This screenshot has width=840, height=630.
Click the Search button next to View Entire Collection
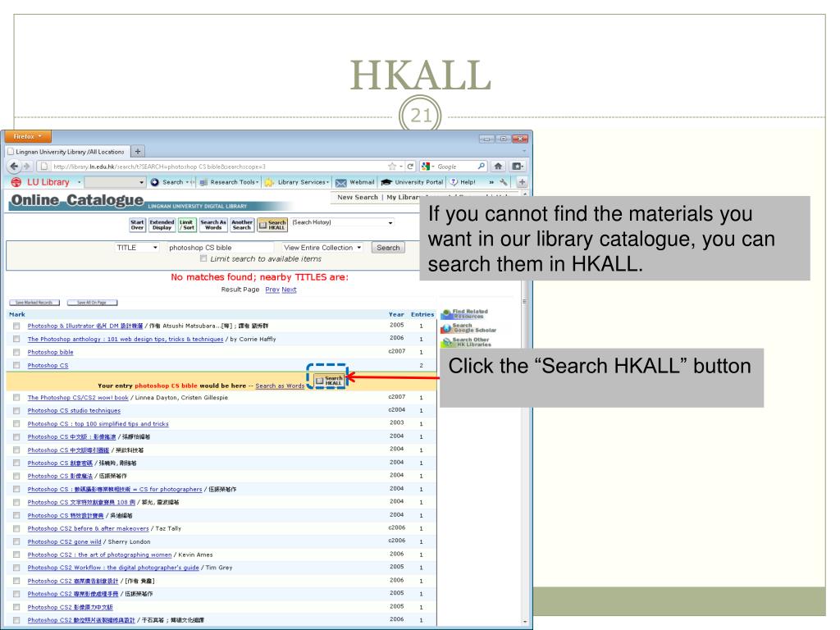(x=388, y=248)
